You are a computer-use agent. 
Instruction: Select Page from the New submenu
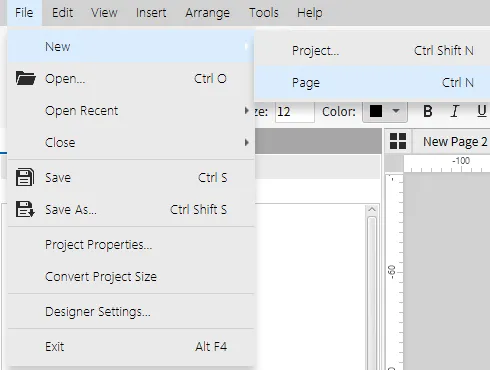372,83
